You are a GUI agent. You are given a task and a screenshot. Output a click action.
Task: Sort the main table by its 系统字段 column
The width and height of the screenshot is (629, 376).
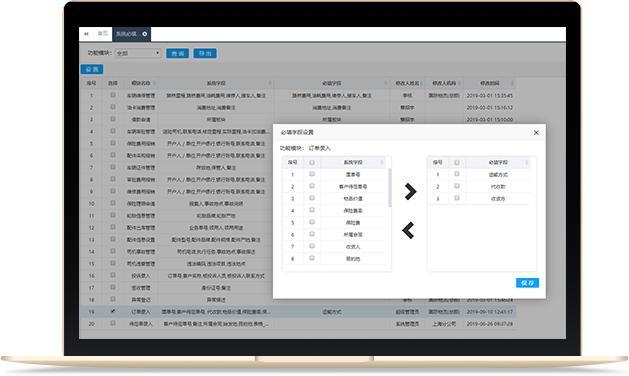pyautogui.click(x=270, y=83)
